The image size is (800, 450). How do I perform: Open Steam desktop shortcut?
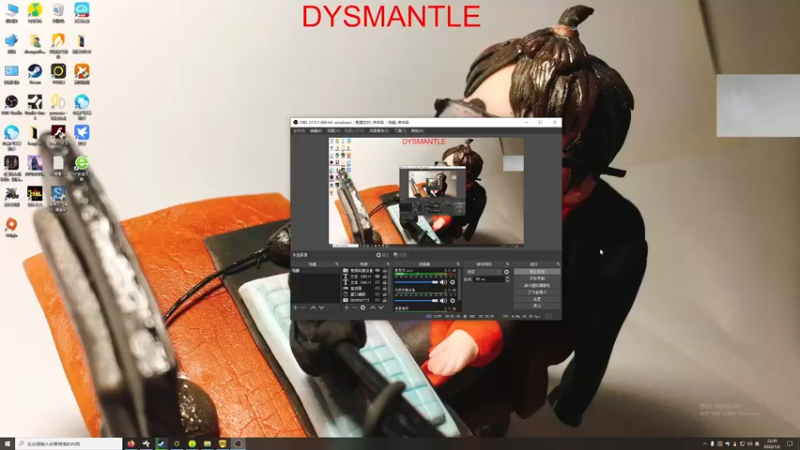(x=35, y=74)
